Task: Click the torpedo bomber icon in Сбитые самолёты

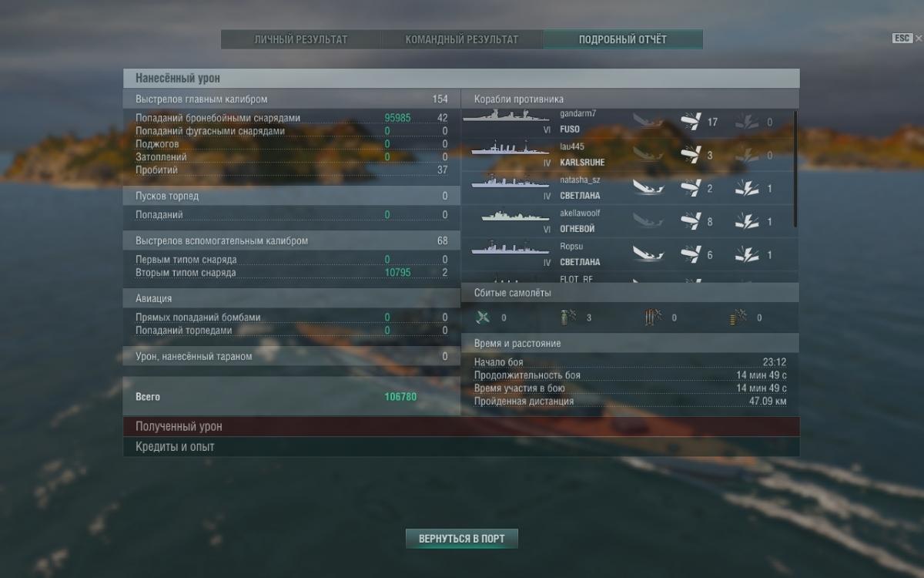Action: click(653, 317)
